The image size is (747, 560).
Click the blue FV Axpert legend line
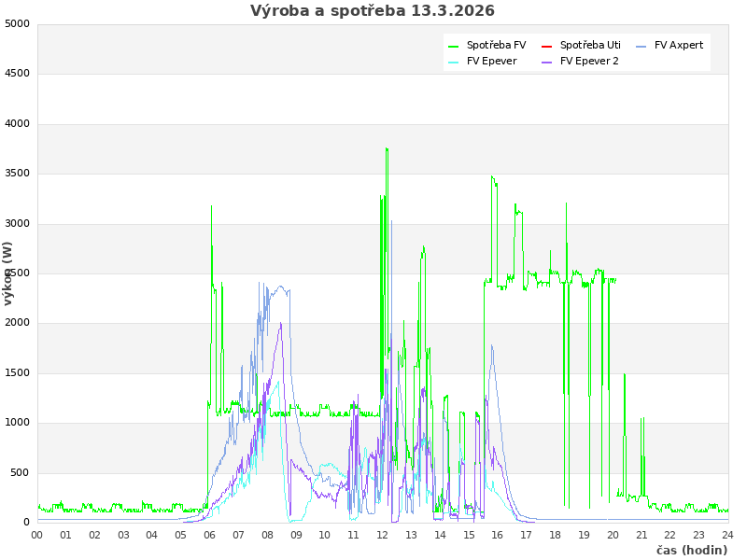tap(641, 46)
